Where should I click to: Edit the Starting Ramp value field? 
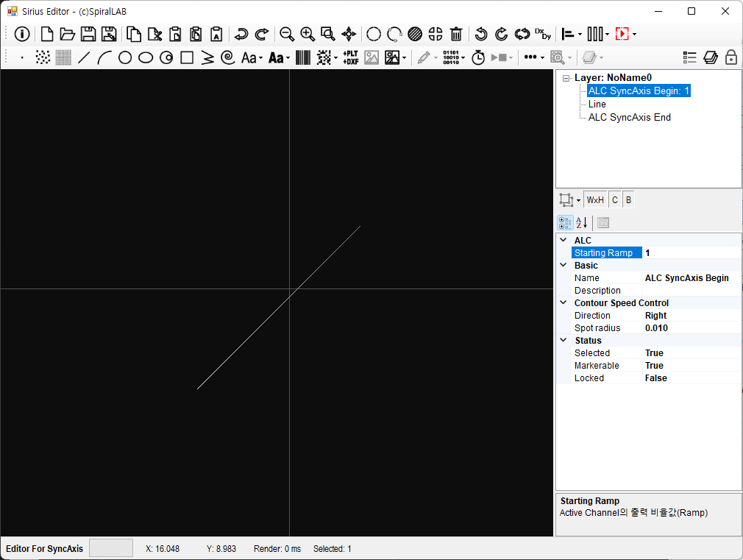(691, 252)
